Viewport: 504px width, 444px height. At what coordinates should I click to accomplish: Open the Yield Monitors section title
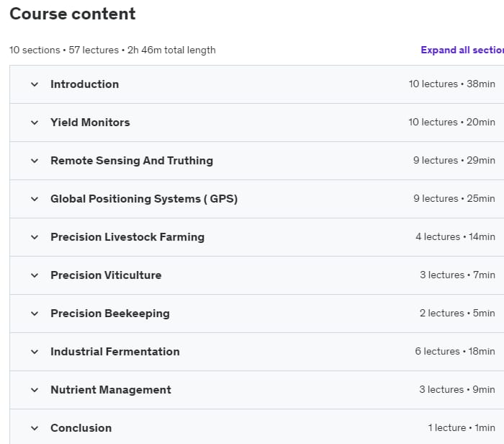coord(90,123)
